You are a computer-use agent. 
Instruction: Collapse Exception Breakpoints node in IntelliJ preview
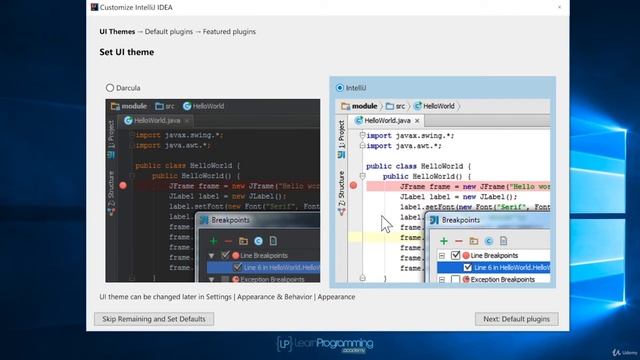pyautogui.click(x=442, y=280)
